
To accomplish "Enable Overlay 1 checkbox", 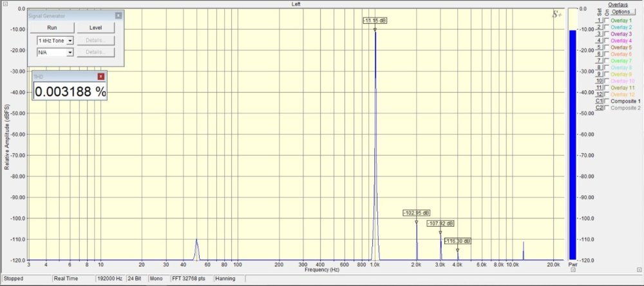I will pyautogui.click(x=607, y=21).
